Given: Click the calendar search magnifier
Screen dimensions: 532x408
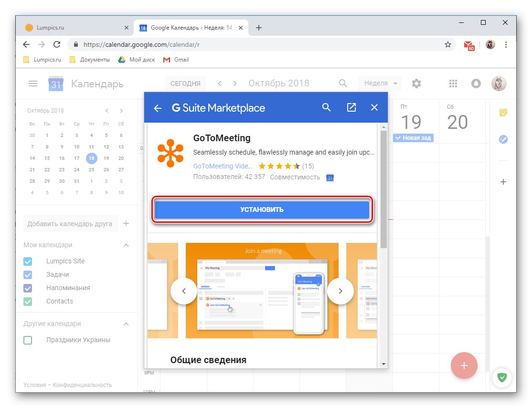Looking at the screenshot, I should pos(343,83).
